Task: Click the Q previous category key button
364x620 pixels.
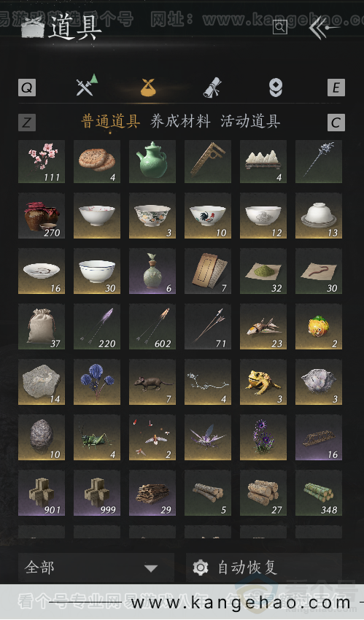Action: click(x=27, y=88)
